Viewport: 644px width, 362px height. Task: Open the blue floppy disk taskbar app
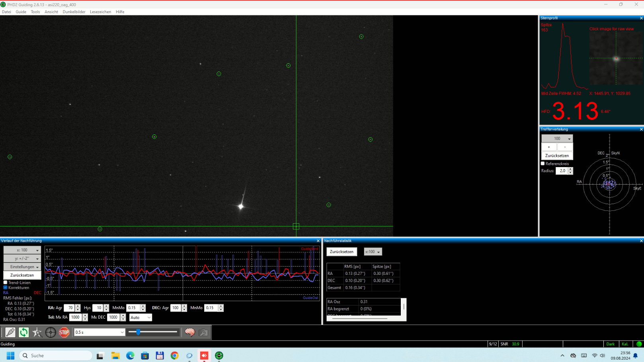point(160,356)
